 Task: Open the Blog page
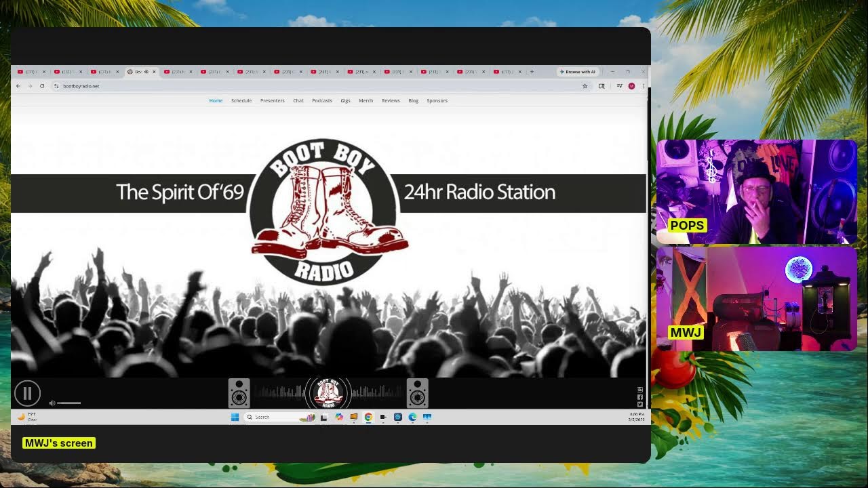pyautogui.click(x=414, y=100)
